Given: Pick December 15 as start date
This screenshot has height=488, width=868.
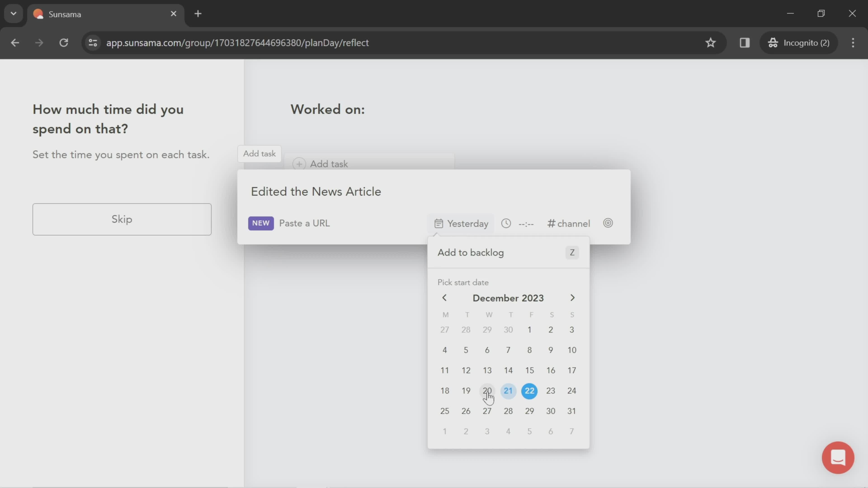Looking at the screenshot, I should 529,371.
